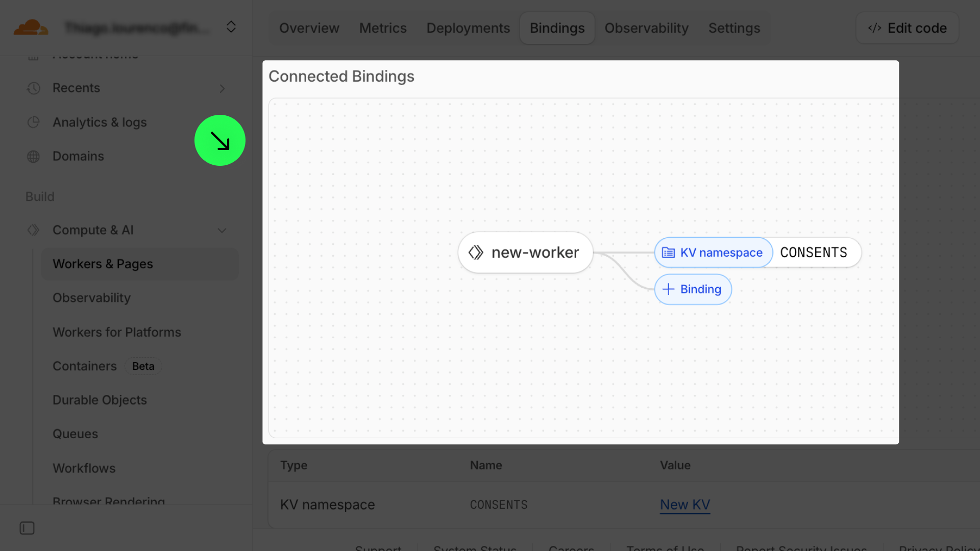Open the New KV link
Image resolution: width=980 pixels, height=551 pixels.
coord(684,505)
